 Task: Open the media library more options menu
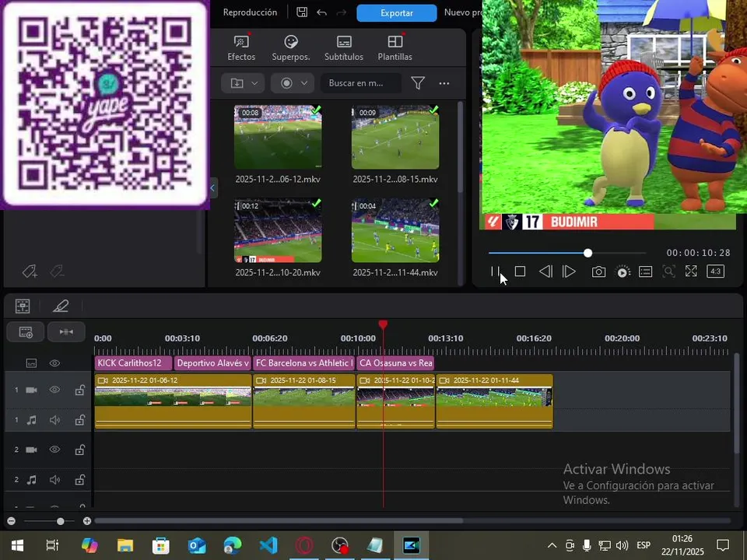tap(444, 83)
